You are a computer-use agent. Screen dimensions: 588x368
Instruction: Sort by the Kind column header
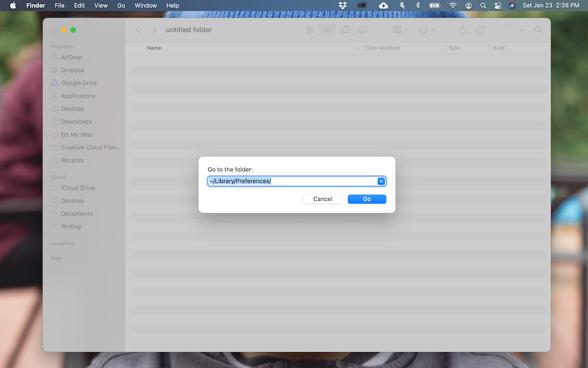click(x=499, y=48)
